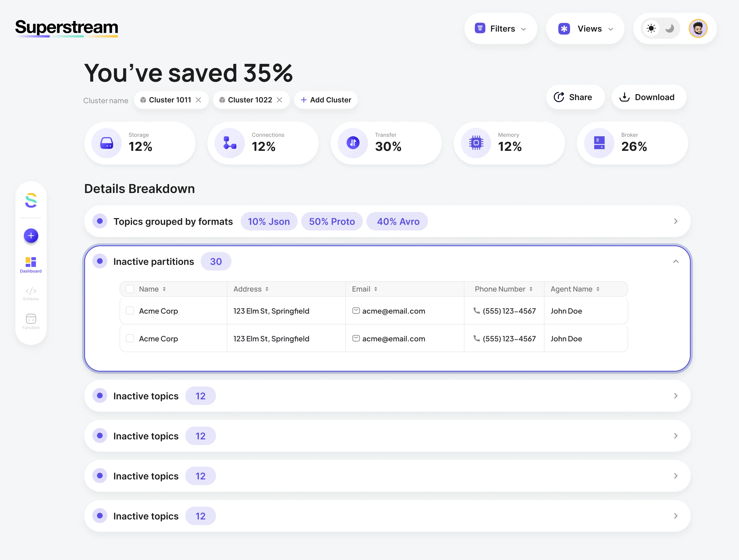Click the Storage 12% value
Image resolution: width=739 pixels, height=560 pixels.
click(141, 147)
